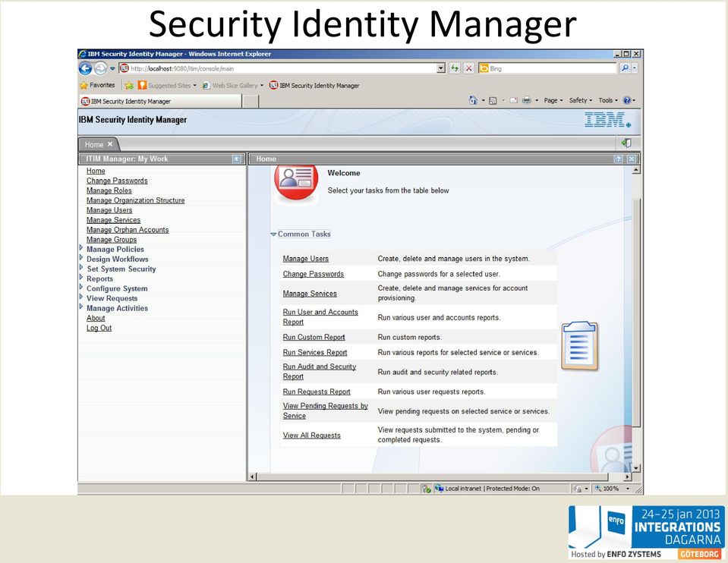Open Favorites star button
This screenshot has height=563, width=728.
pyautogui.click(x=97, y=86)
